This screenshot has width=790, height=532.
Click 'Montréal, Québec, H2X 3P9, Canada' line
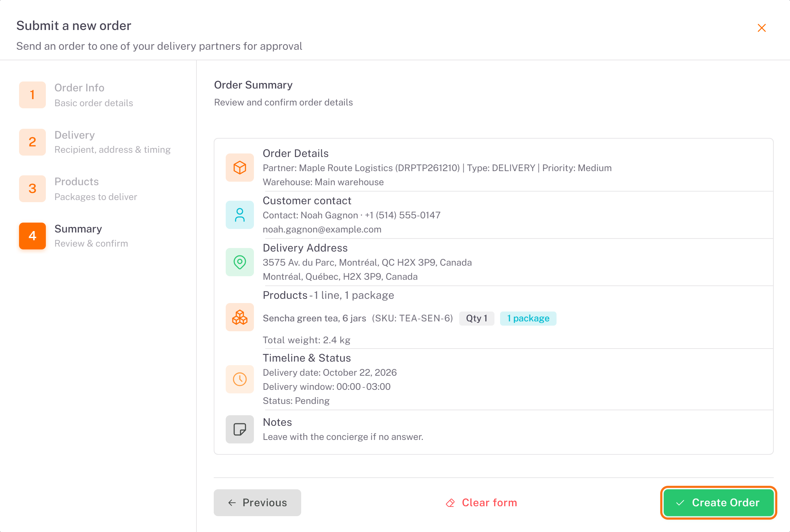click(340, 277)
